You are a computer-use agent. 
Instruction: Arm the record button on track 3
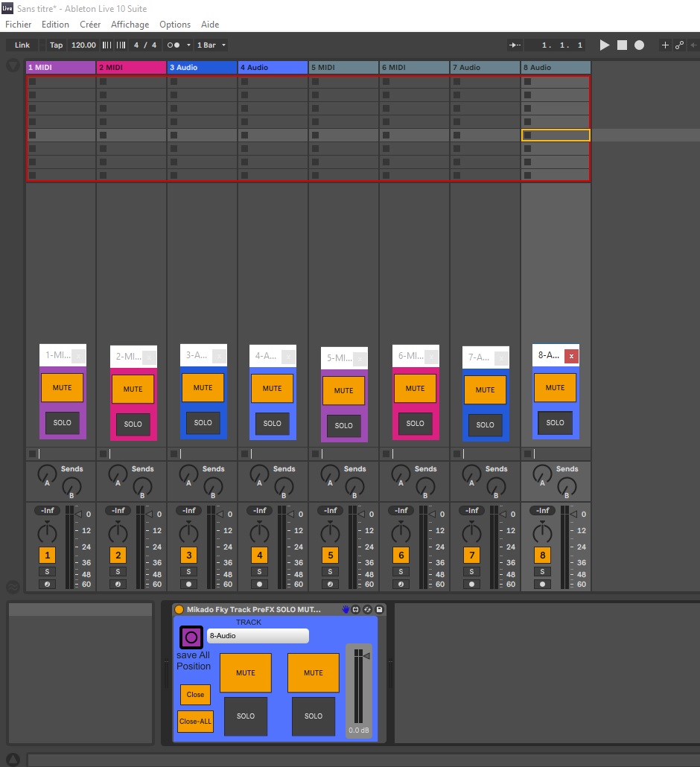[x=188, y=585]
